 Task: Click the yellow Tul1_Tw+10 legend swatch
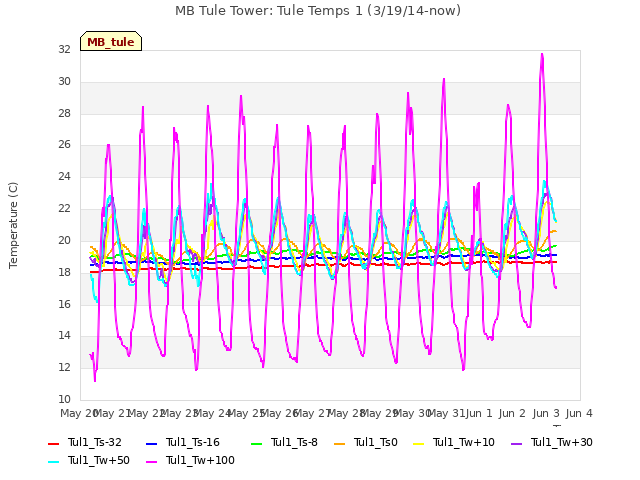point(419,443)
